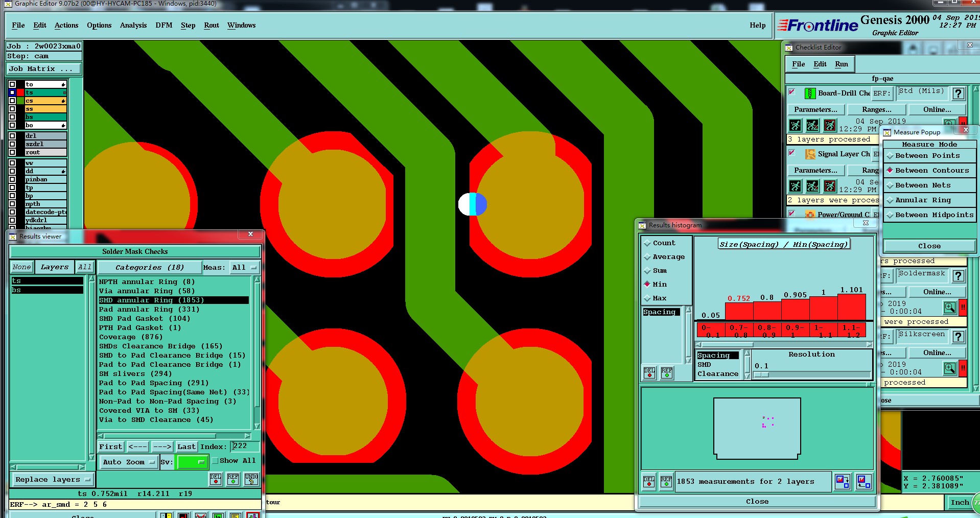This screenshot has height=518, width=980.
Task: Click next arrow ---> result button
Action: (162, 446)
